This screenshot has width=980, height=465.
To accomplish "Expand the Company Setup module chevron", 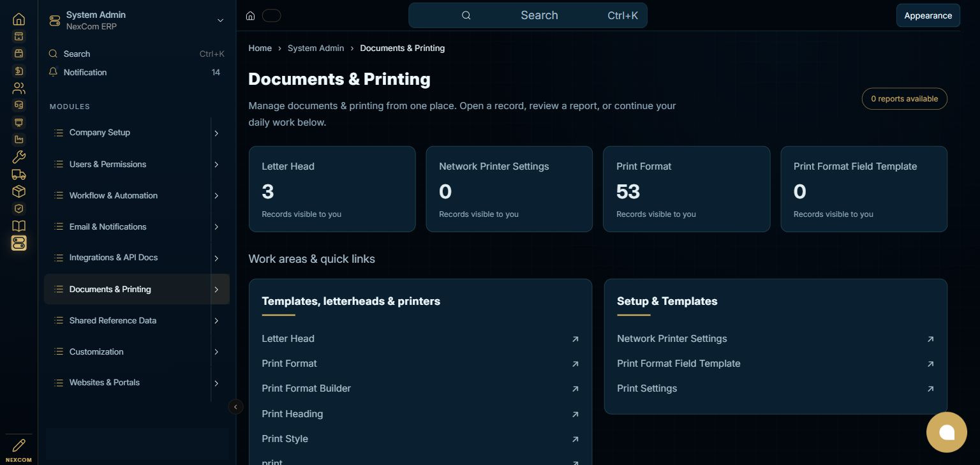I will click(x=216, y=133).
